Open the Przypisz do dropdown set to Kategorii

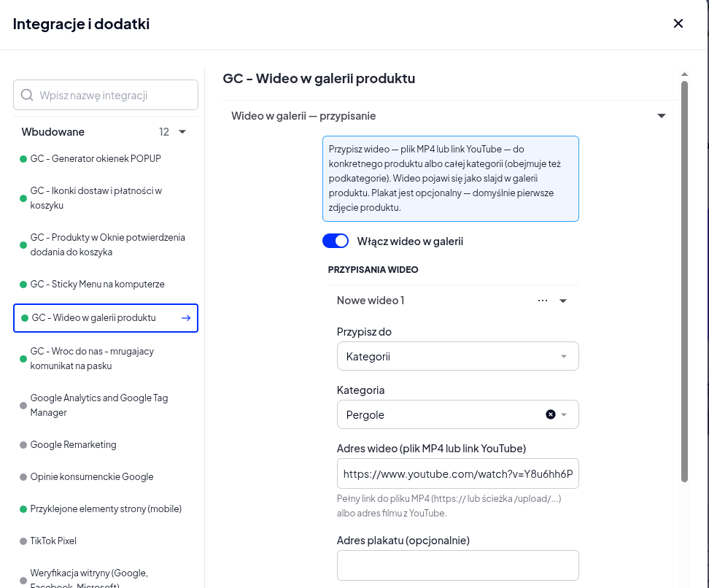[x=457, y=357]
